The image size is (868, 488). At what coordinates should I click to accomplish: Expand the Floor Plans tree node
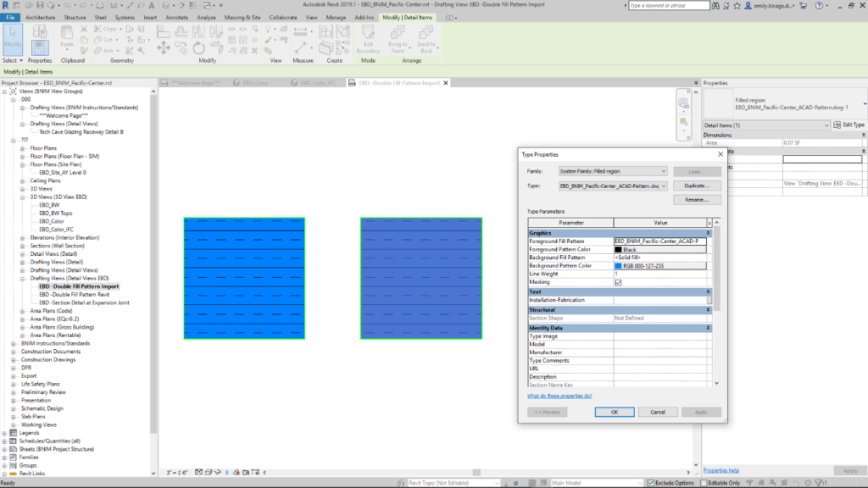pyautogui.click(x=21, y=148)
